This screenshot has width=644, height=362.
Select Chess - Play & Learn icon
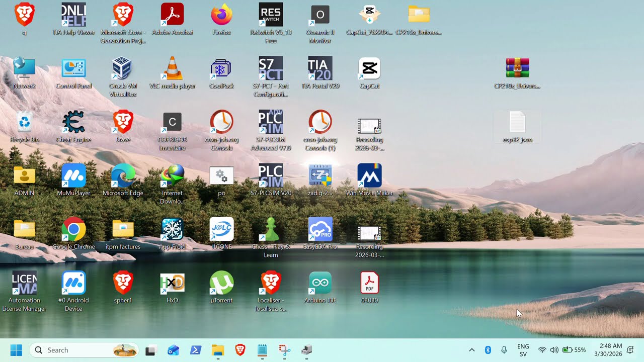[271, 237]
